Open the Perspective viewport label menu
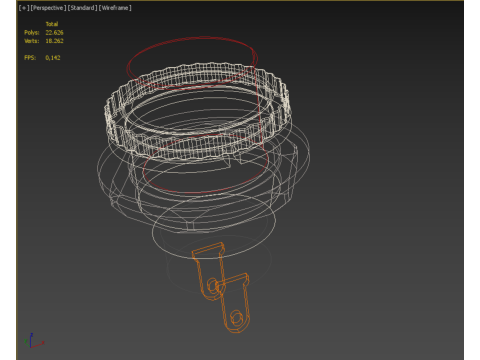Viewport: 480px width, 360px height. coord(49,8)
